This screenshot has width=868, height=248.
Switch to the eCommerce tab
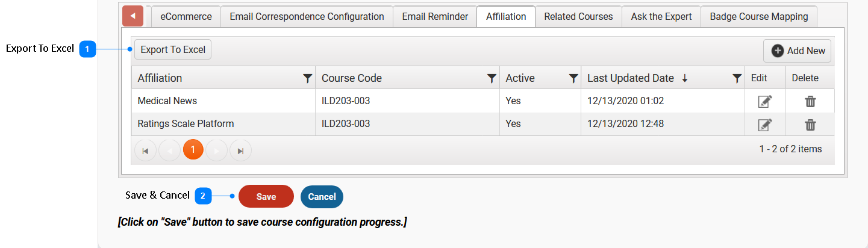[186, 17]
